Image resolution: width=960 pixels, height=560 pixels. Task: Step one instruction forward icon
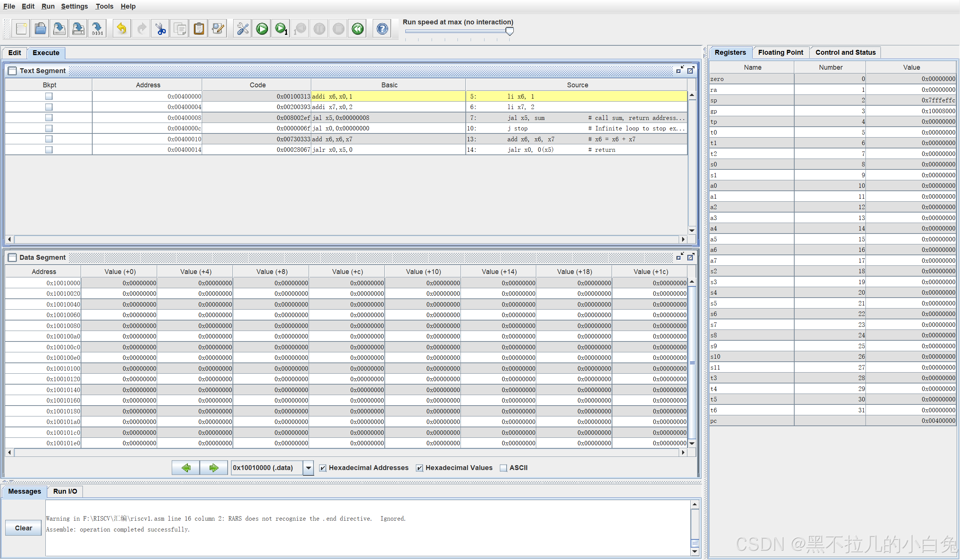pos(281,28)
